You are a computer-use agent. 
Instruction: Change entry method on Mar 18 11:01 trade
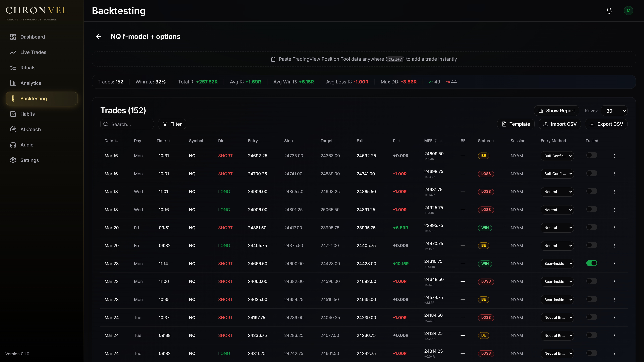(557, 192)
